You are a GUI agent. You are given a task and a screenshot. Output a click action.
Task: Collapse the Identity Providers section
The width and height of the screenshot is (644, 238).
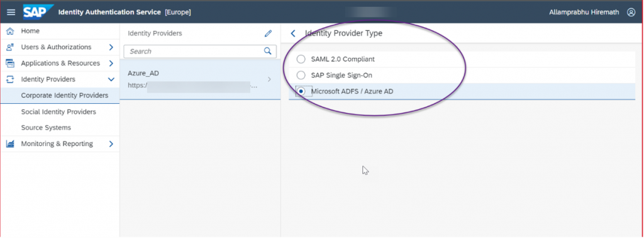[111, 79]
